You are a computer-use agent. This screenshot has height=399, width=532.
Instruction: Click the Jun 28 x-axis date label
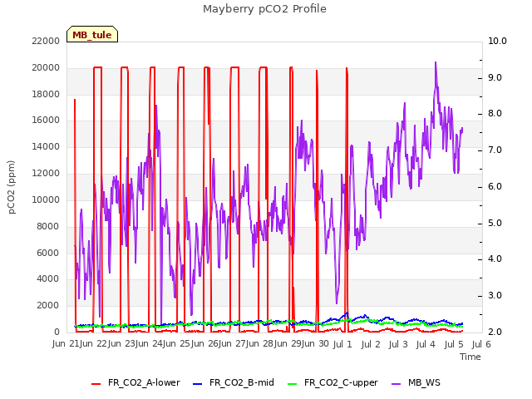(x=259, y=344)
